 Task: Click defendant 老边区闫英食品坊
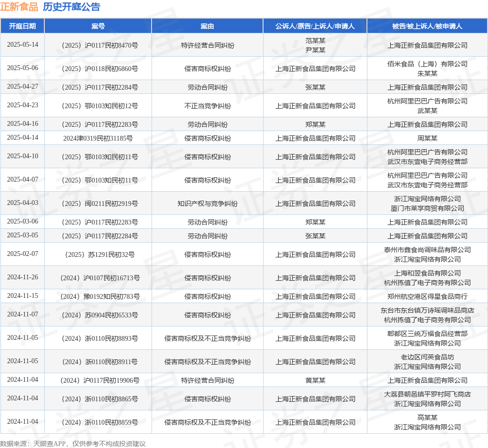click(x=427, y=357)
